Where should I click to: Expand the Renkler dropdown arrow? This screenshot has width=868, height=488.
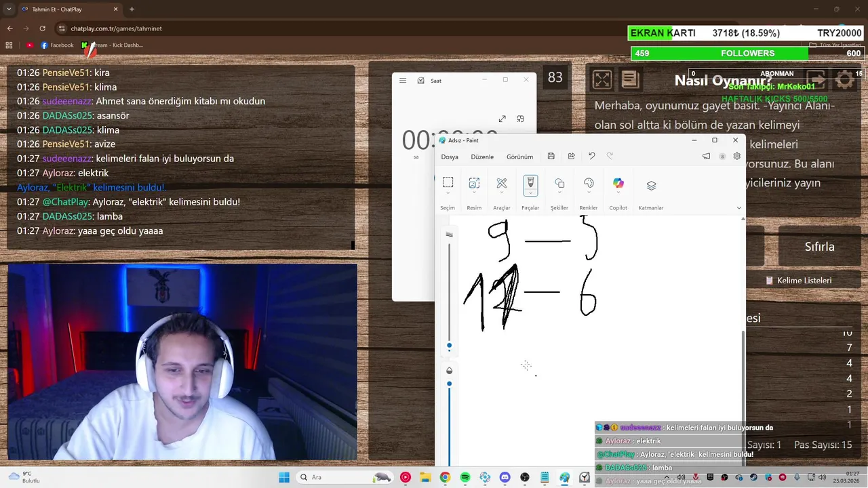click(x=589, y=194)
